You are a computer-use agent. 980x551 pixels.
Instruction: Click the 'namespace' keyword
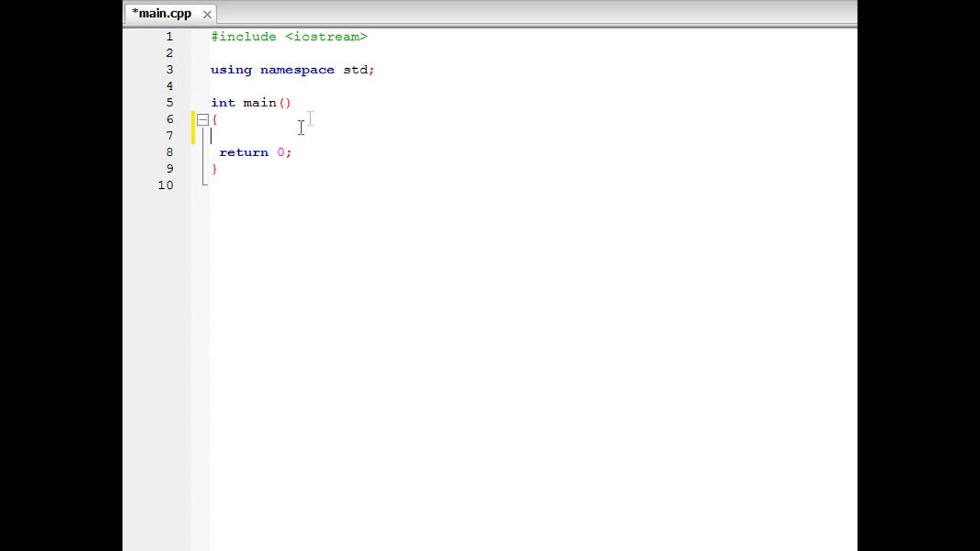(297, 70)
